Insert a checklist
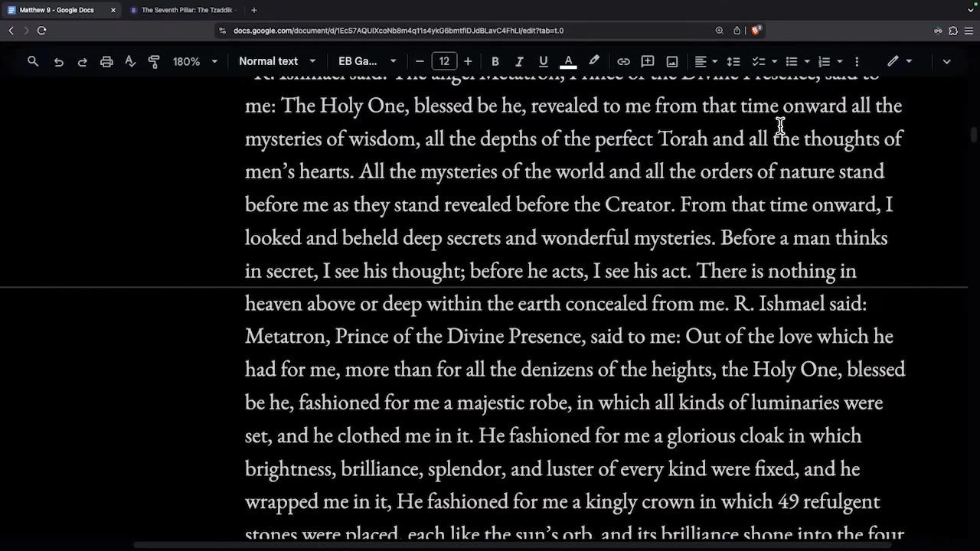The image size is (980, 551). pyautogui.click(x=759, y=61)
